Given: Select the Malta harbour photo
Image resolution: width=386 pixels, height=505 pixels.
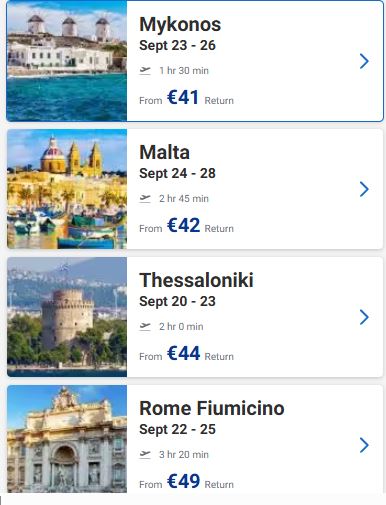Looking at the screenshot, I should pos(67,189).
